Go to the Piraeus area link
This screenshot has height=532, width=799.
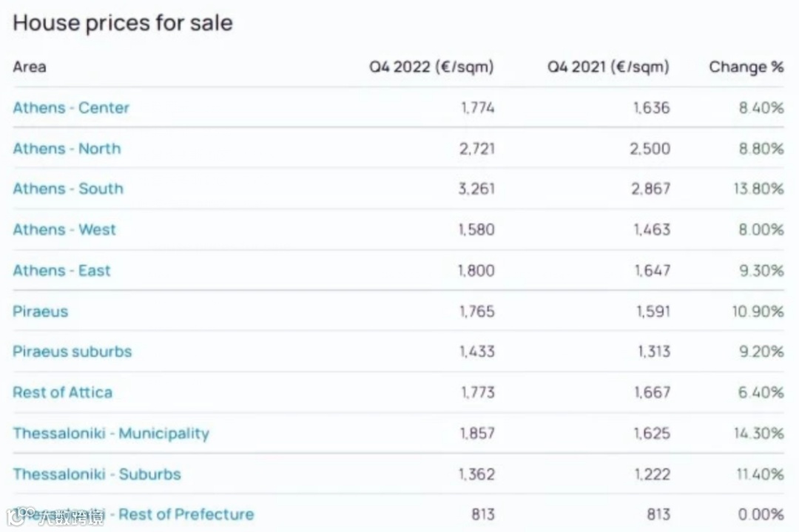[40, 312]
